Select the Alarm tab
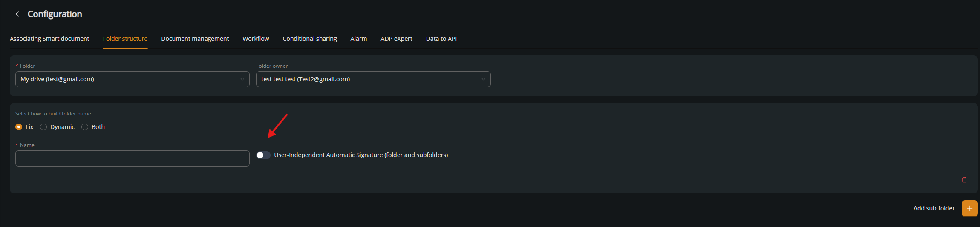This screenshot has height=227, width=980. 358,39
